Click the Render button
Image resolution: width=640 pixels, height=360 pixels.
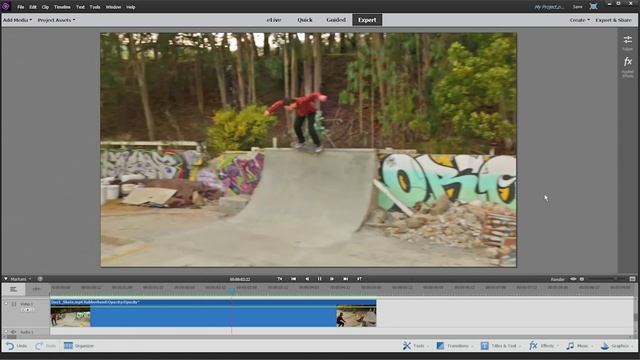(x=558, y=279)
